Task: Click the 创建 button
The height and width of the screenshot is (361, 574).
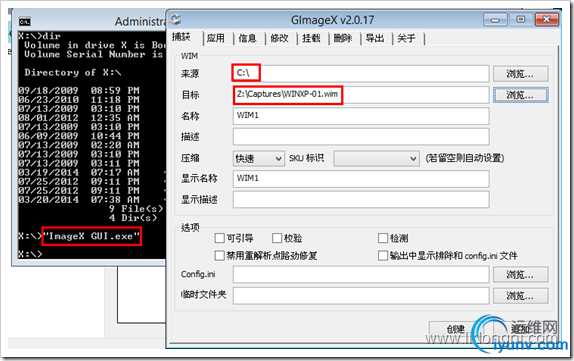Action: pos(456,329)
